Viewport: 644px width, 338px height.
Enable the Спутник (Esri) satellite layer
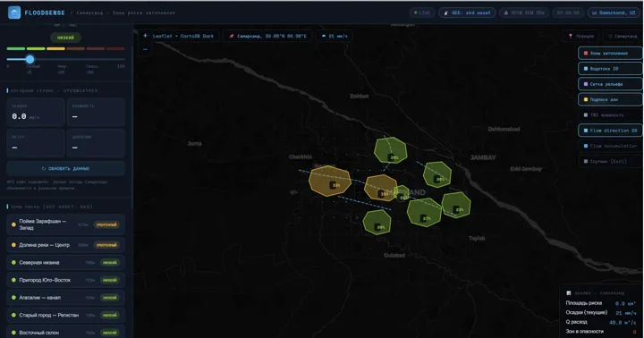click(x=610, y=162)
